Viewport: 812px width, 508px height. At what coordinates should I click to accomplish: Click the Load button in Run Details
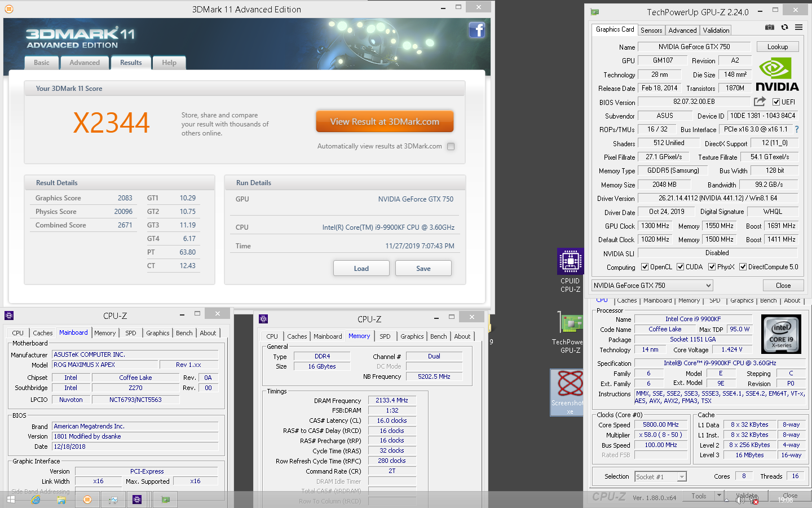(x=361, y=268)
